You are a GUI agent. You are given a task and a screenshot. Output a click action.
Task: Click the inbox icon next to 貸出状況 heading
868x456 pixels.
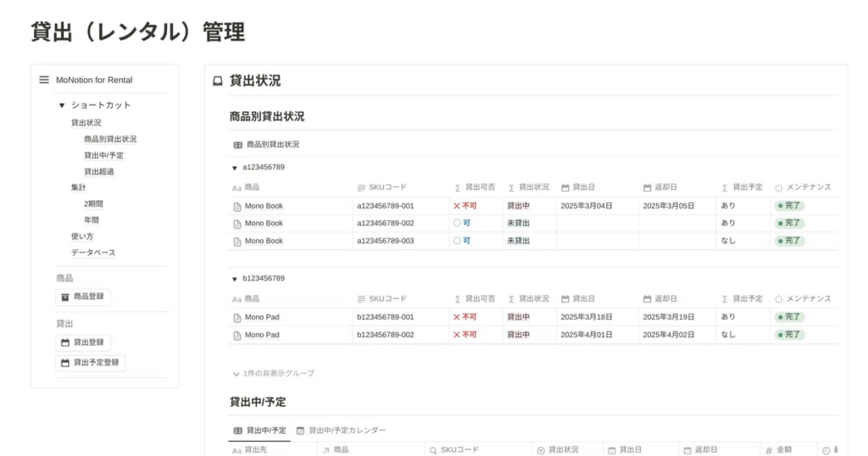point(218,81)
